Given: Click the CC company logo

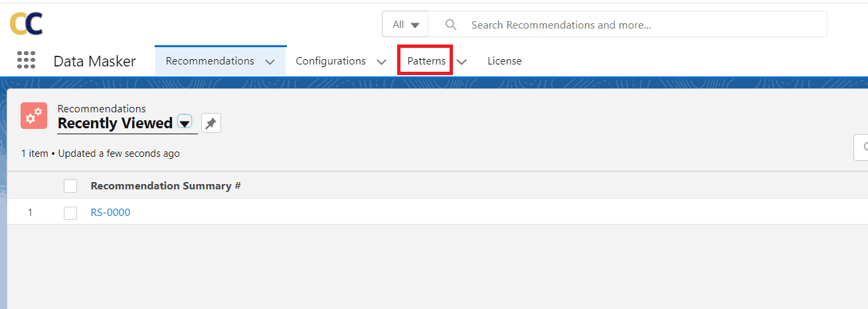Looking at the screenshot, I should point(27,24).
